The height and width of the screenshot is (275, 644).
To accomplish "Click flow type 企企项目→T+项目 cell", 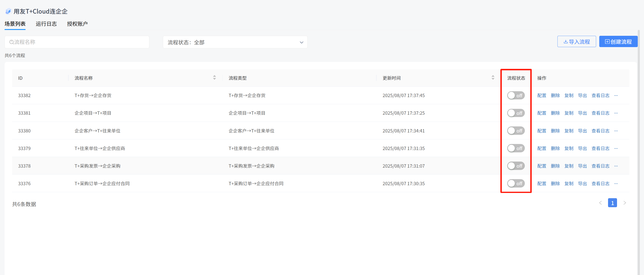I will 247,113.
